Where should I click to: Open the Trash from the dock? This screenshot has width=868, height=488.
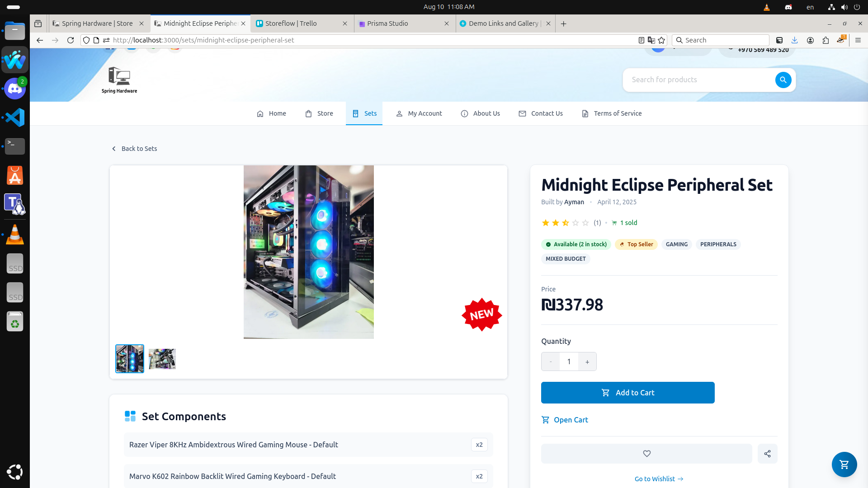click(15, 321)
